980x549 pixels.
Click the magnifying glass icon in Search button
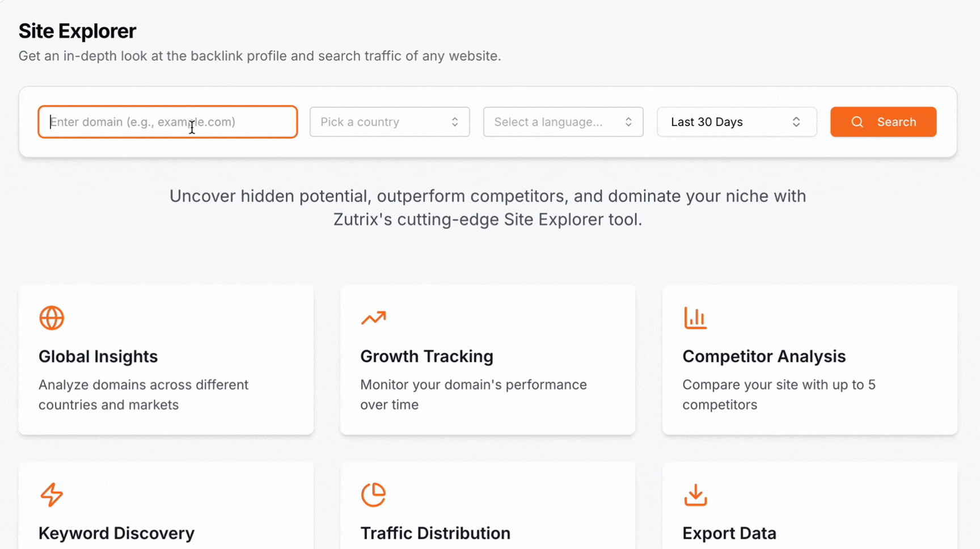click(x=857, y=122)
